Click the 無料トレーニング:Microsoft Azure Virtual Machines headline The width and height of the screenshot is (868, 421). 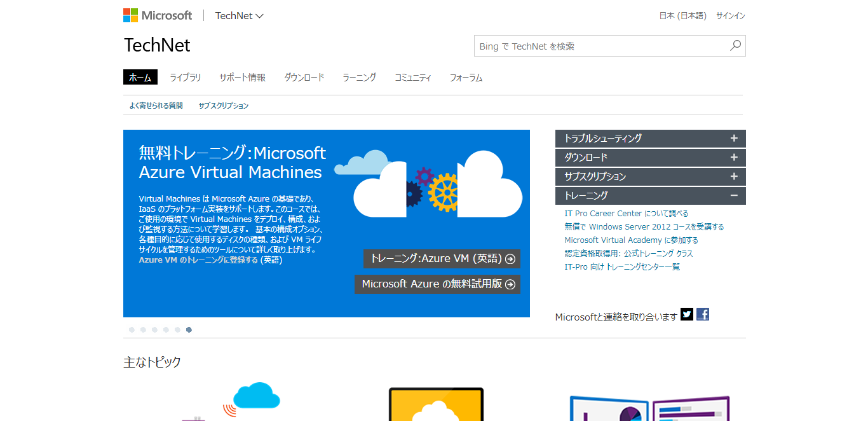click(x=233, y=163)
